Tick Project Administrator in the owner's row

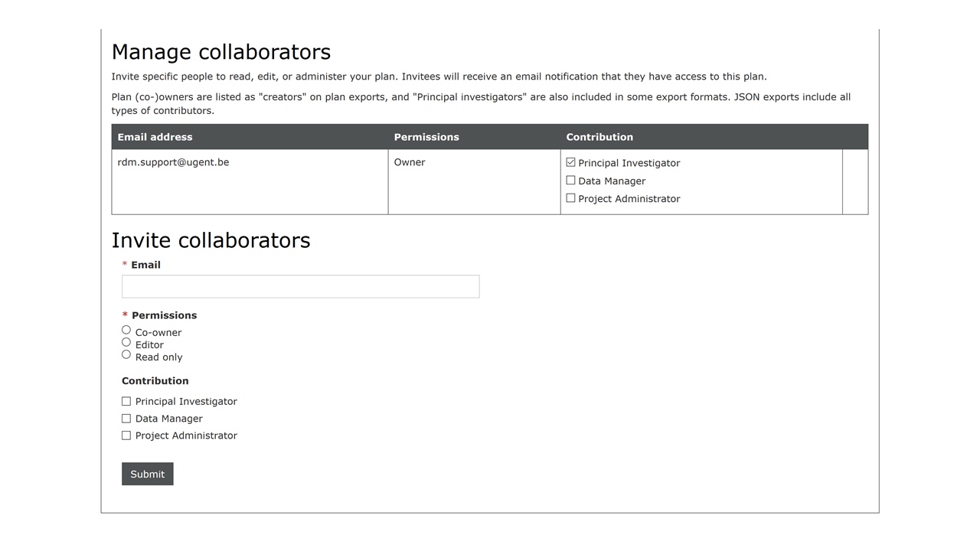coord(570,198)
